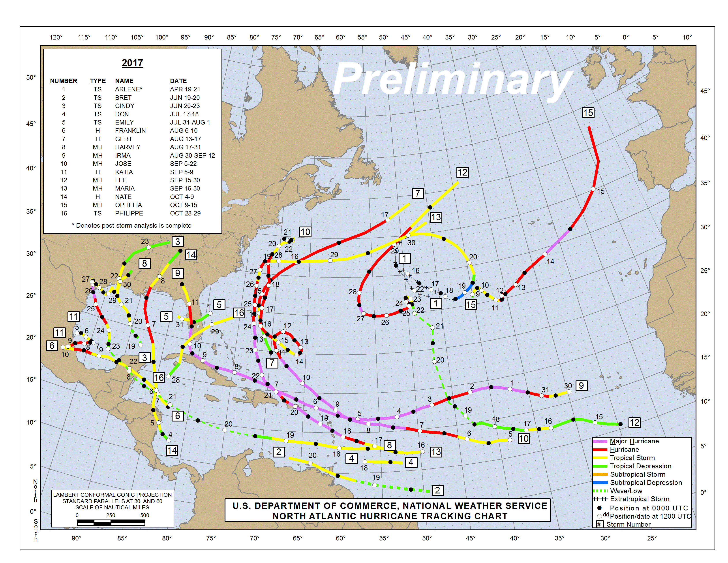Click the date "OCT 28-29"

click(x=185, y=213)
